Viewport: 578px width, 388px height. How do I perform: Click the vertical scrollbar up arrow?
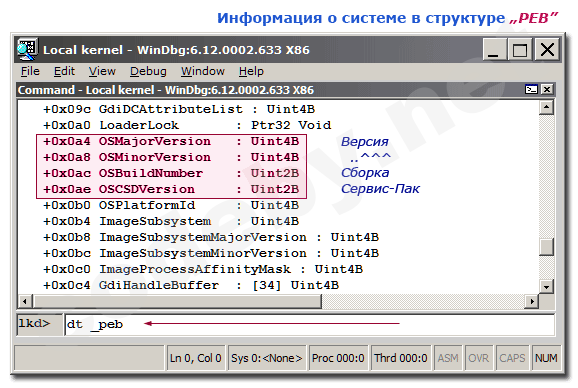tap(546, 108)
